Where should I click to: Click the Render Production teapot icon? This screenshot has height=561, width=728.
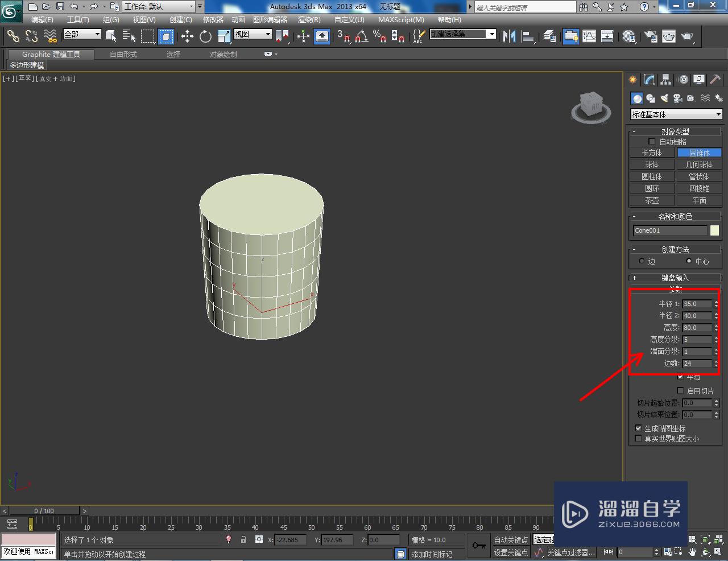[x=688, y=36]
